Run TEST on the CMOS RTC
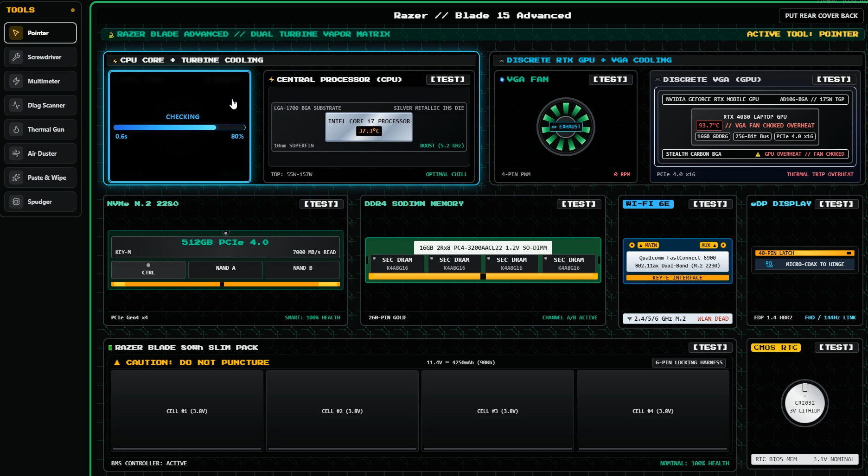The image size is (868, 476). coord(836,347)
